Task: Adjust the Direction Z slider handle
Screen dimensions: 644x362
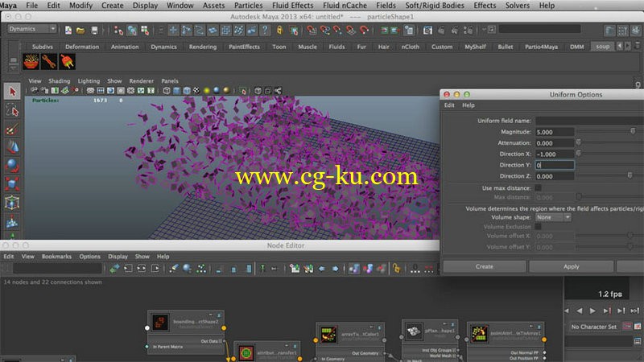Action: pyautogui.click(x=630, y=175)
